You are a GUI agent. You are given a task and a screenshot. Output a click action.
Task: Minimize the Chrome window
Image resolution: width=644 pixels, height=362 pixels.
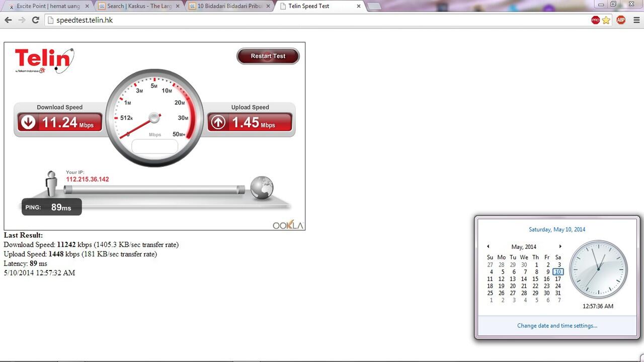601,4
